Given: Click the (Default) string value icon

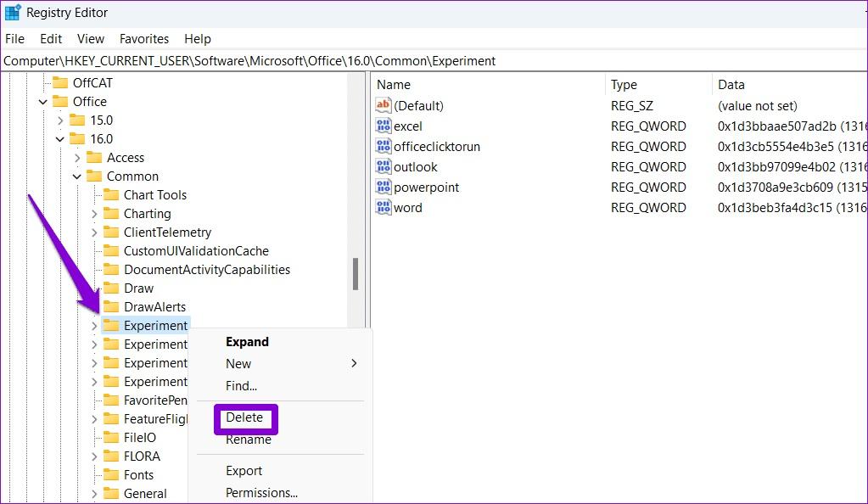Looking at the screenshot, I should [x=383, y=105].
